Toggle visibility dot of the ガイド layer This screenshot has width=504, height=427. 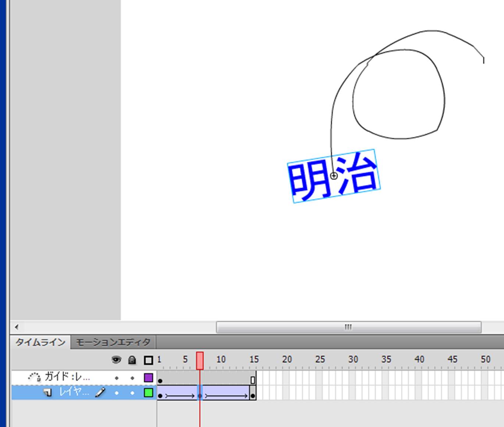coord(117,378)
